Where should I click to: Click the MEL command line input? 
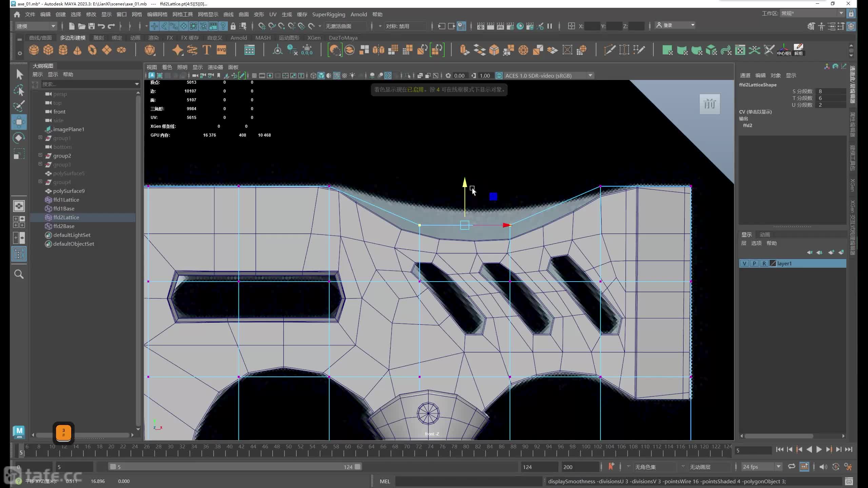point(468,481)
